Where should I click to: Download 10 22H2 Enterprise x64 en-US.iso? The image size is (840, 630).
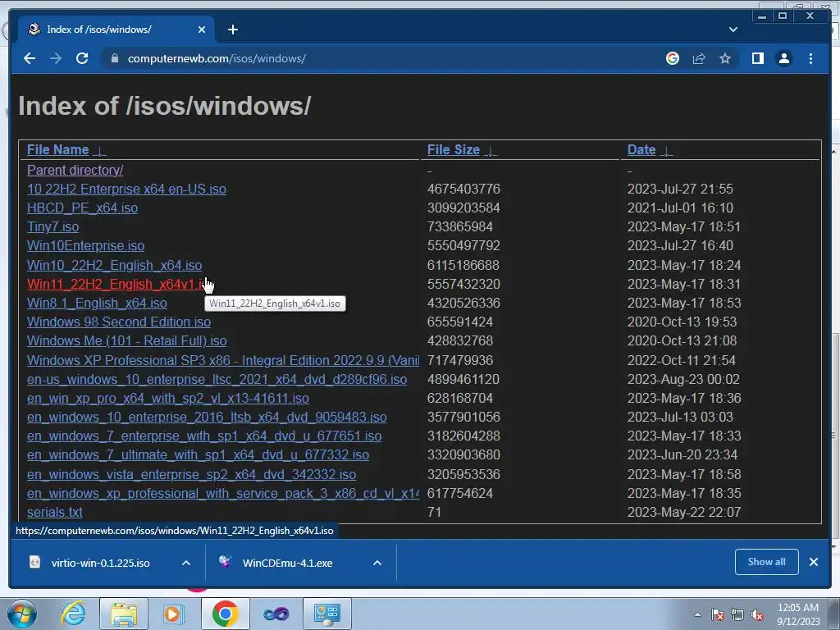click(126, 189)
